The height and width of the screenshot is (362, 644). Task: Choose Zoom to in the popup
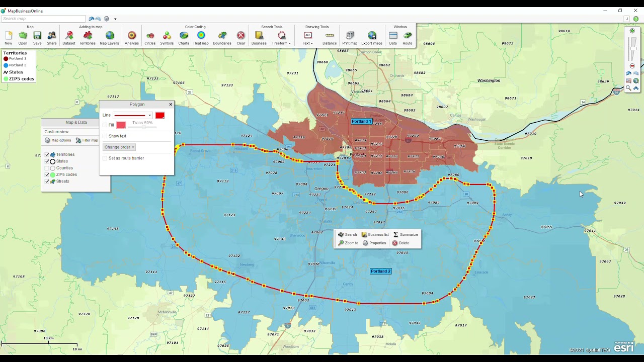(348, 243)
